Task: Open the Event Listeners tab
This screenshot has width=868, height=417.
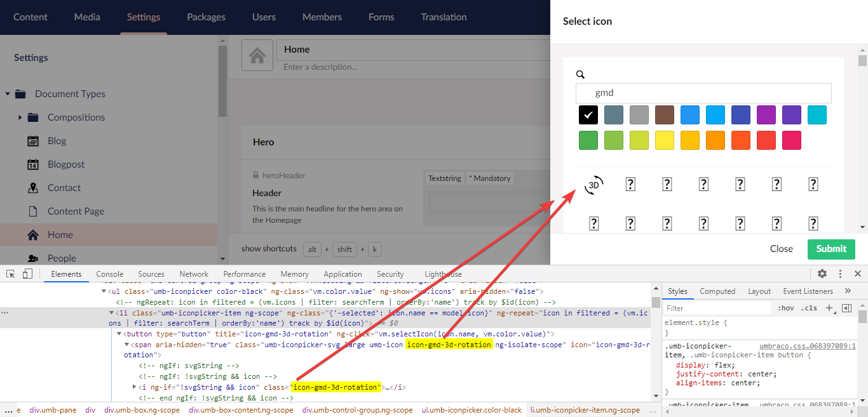Action: pyautogui.click(x=808, y=291)
